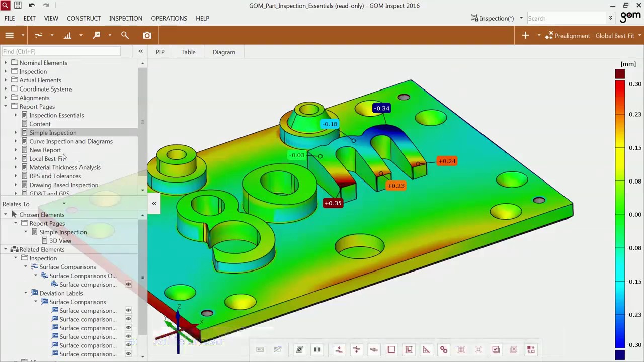Click the bar chart toolbar icon
Image resolution: width=644 pixels, height=362 pixels.
pos(67,35)
